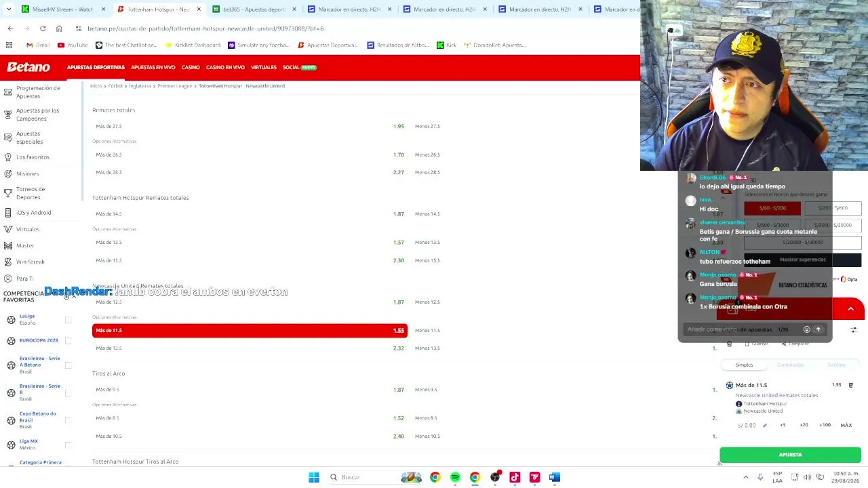This screenshot has width=868, height=488.
Task: Go to CASINO section
Action: [191, 67]
